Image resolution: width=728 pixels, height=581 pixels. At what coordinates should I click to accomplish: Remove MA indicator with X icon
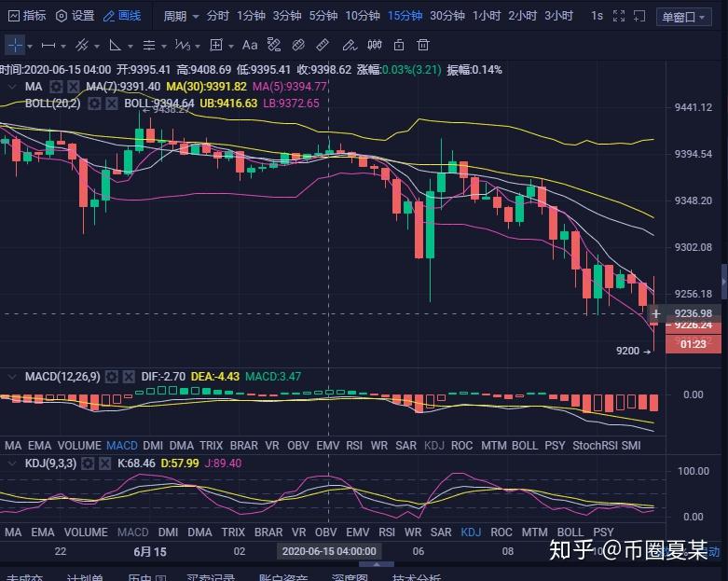73,87
